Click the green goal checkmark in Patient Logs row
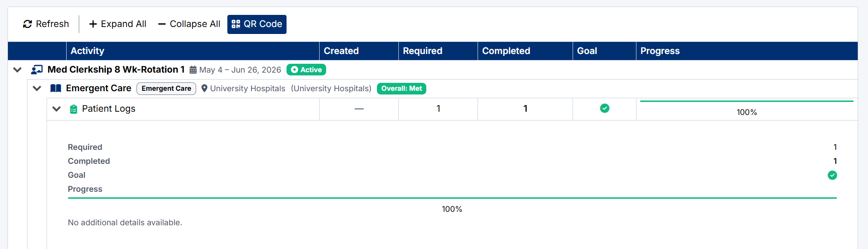Viewport: 868px width, 249px height. tap(605, 108)
